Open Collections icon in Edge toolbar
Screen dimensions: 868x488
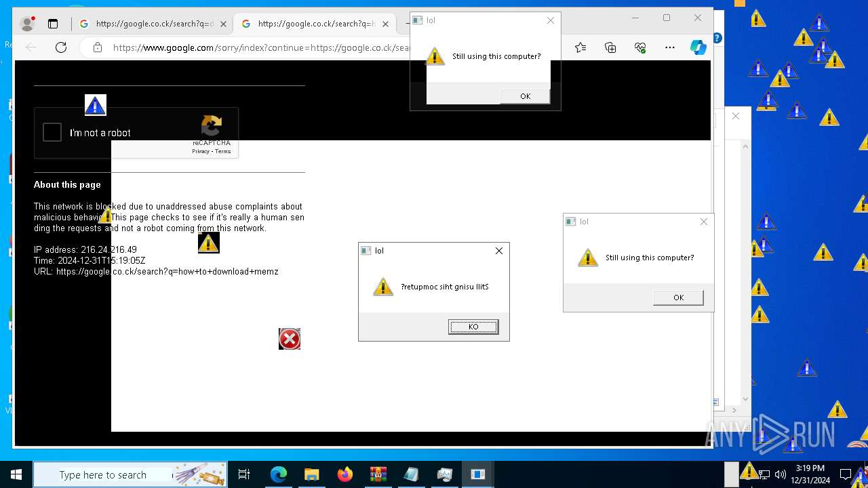pos(610,47)
